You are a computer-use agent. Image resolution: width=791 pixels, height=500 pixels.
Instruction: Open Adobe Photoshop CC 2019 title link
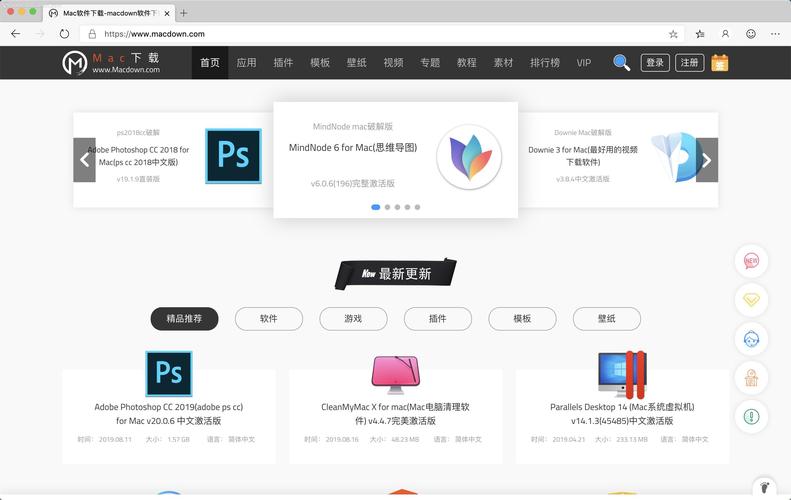point(168,414)
